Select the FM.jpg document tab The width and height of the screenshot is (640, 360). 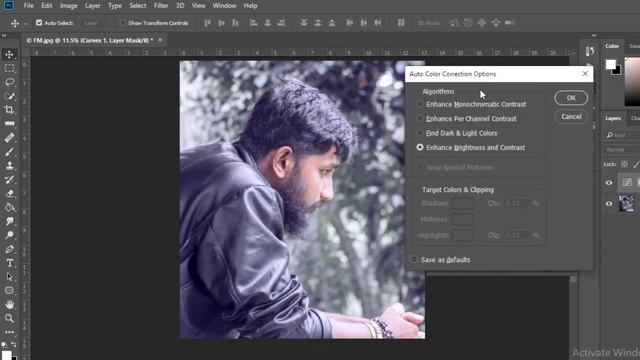(x=90, y=40)
